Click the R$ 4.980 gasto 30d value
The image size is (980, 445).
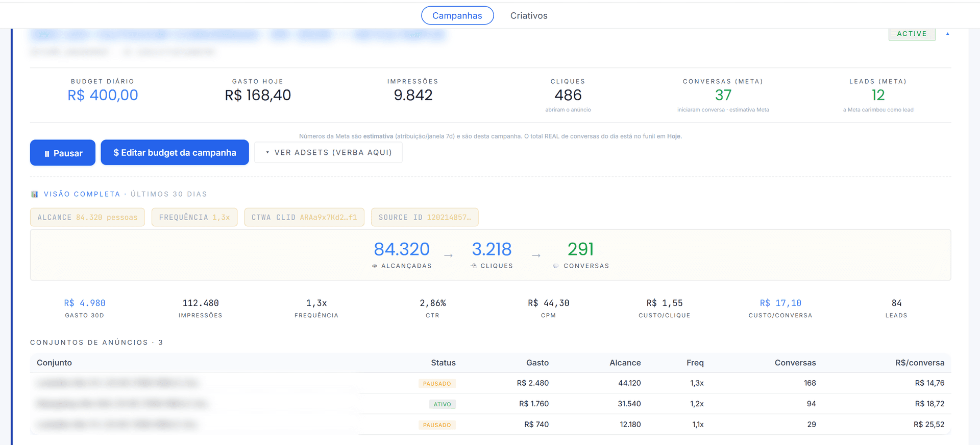85,303
